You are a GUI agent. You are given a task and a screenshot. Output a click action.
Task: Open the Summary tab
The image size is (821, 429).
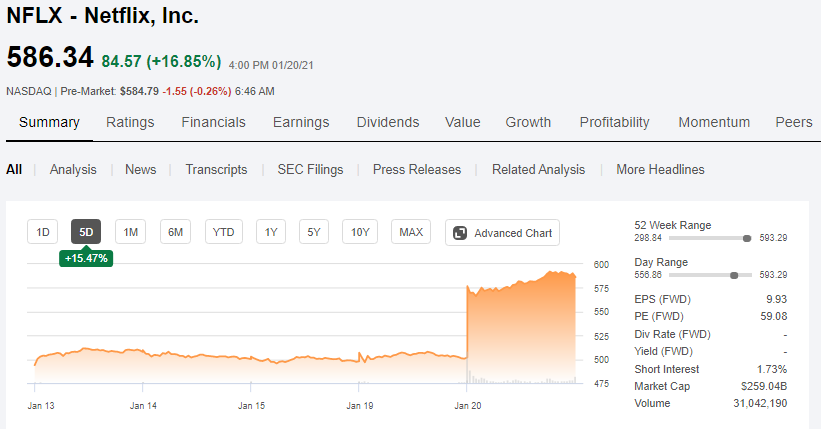(49, 122)
